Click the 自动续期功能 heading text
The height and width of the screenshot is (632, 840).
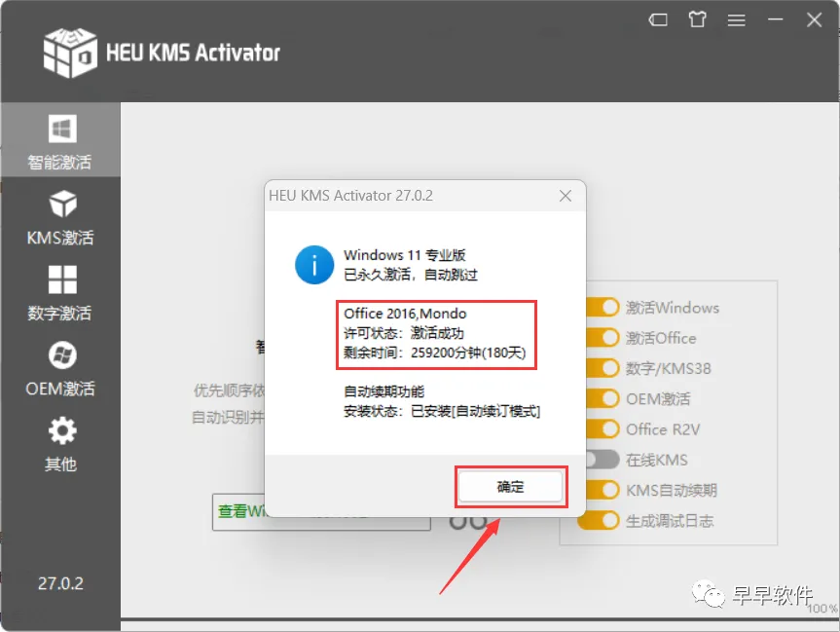(383, 391)
